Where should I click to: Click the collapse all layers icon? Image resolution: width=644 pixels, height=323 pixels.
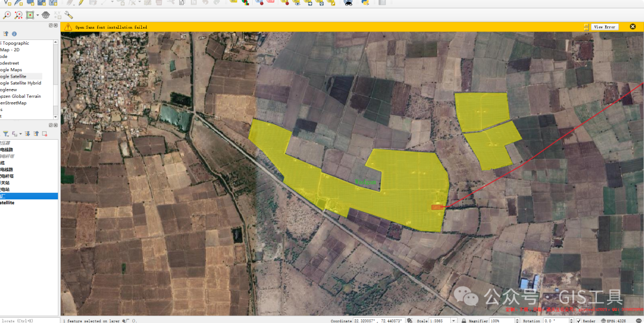point(36,134)
